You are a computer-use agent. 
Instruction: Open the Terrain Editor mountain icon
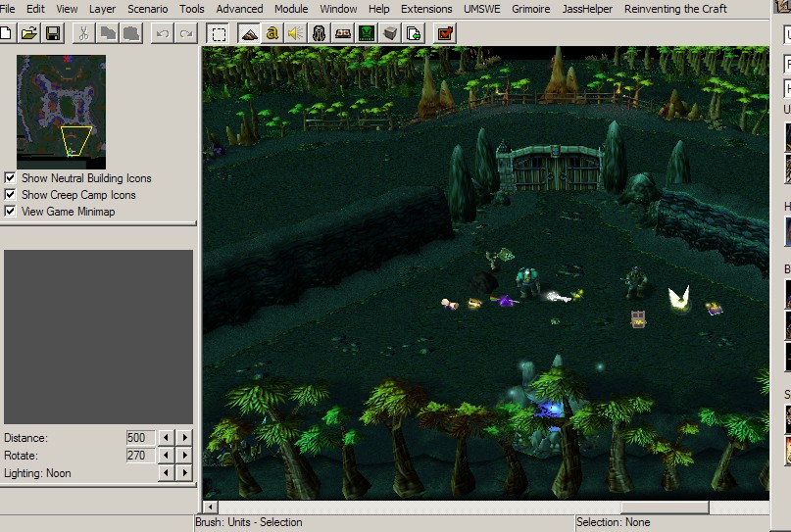(x=249, y=33)
